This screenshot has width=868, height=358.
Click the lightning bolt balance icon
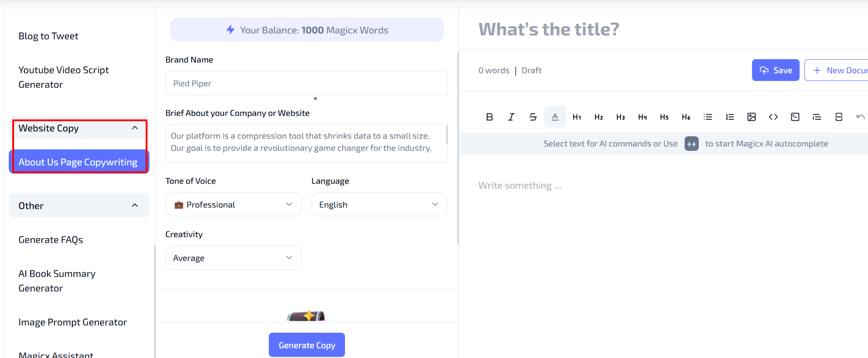[x=230, y=30]
